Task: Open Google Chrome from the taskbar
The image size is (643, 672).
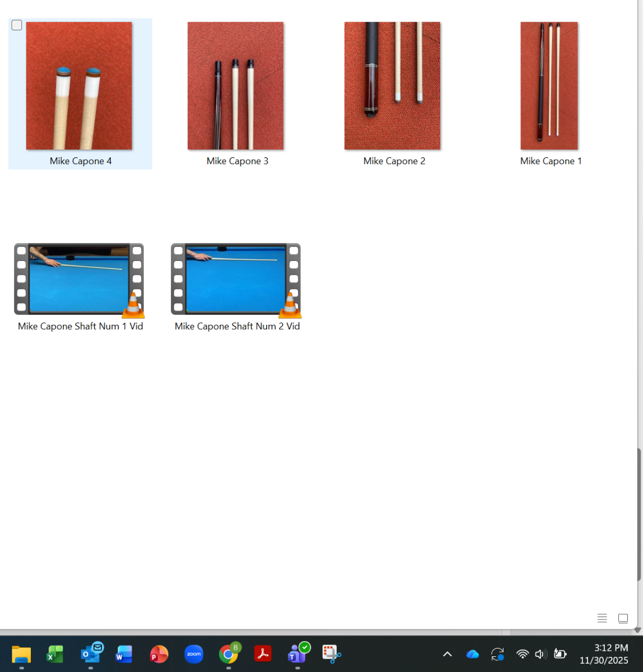Action: (228, 654)
